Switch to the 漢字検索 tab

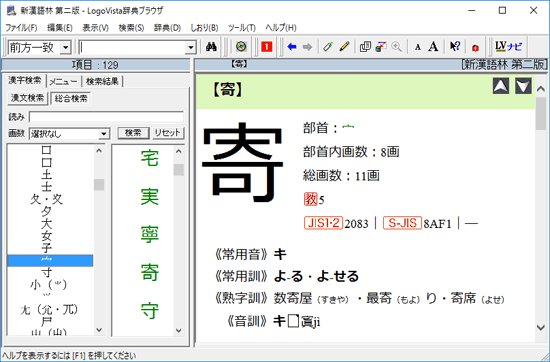25,81
